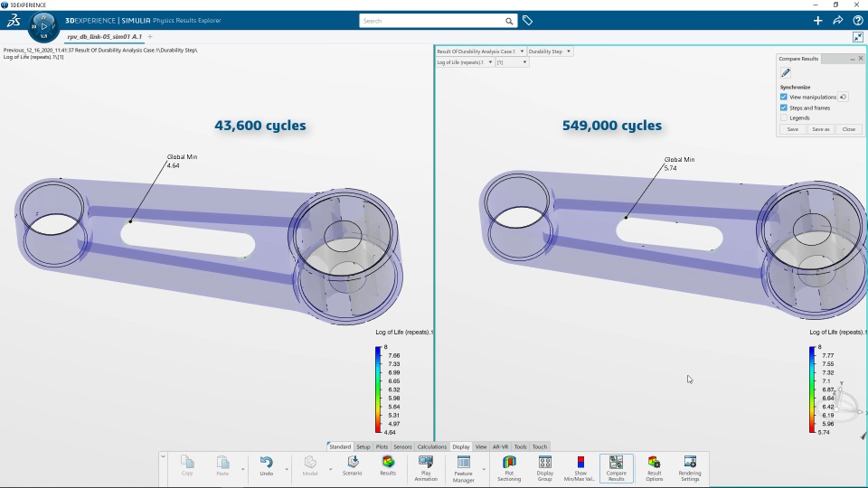Uncheck Steps and frames synchronize option

(x=783, y=108)
